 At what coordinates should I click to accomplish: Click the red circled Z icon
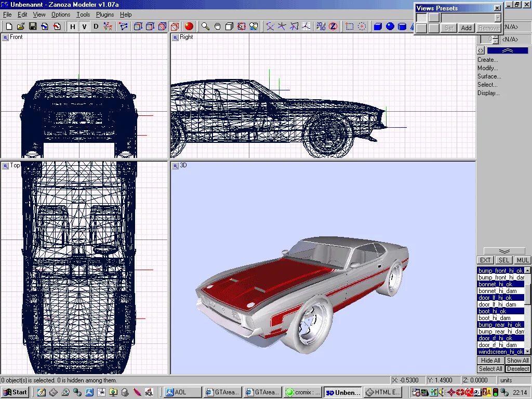(333, 26)
